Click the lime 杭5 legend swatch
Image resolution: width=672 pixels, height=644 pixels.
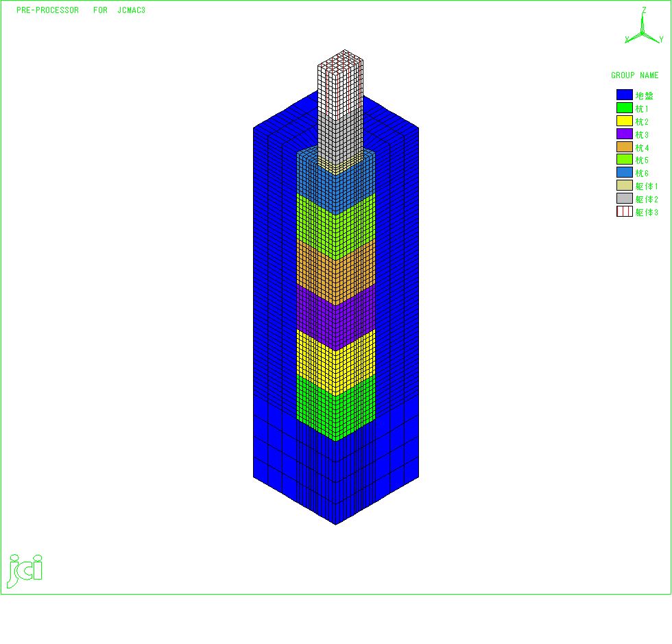pyautogui.click(x=625, y=160)
